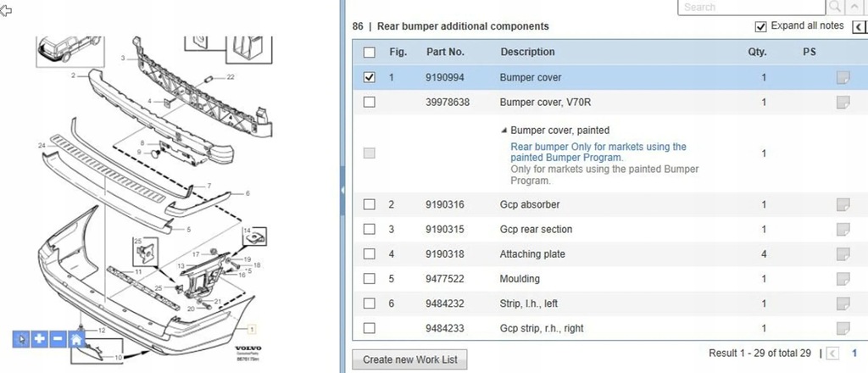Sort by Fig. column header
This screenshot has height=373, width=868.
click(398, 52)
